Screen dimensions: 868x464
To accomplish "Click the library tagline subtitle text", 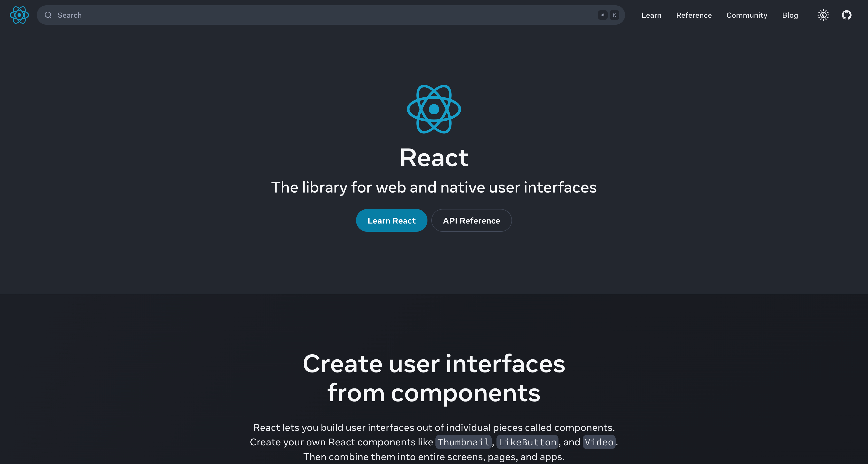I will (x=434, y=187).
